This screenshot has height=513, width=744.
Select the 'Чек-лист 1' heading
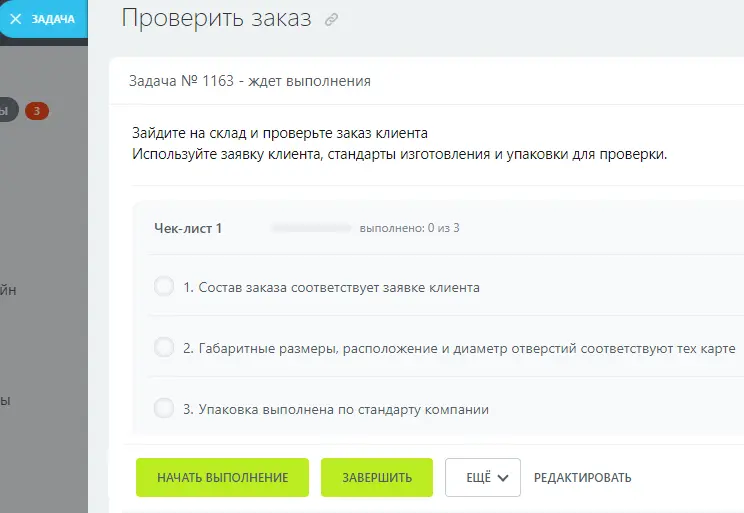click(188, 228)
